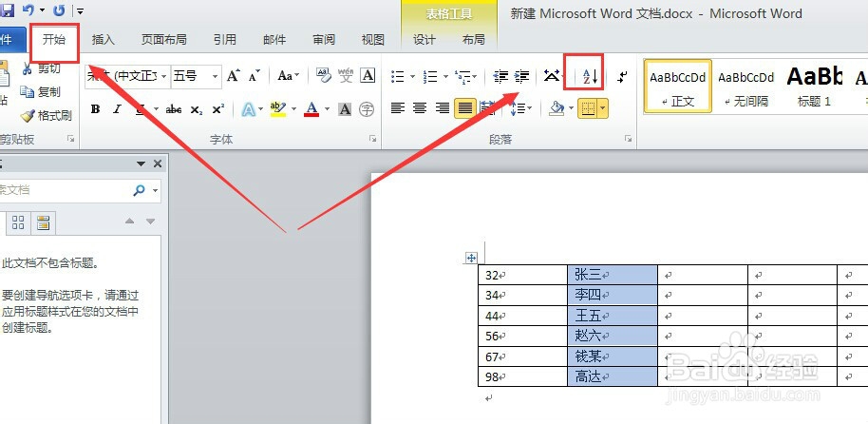The image size is (868, 424).
Task: Toggle the highlighted Justify alignment
Action: click(465, 108)
